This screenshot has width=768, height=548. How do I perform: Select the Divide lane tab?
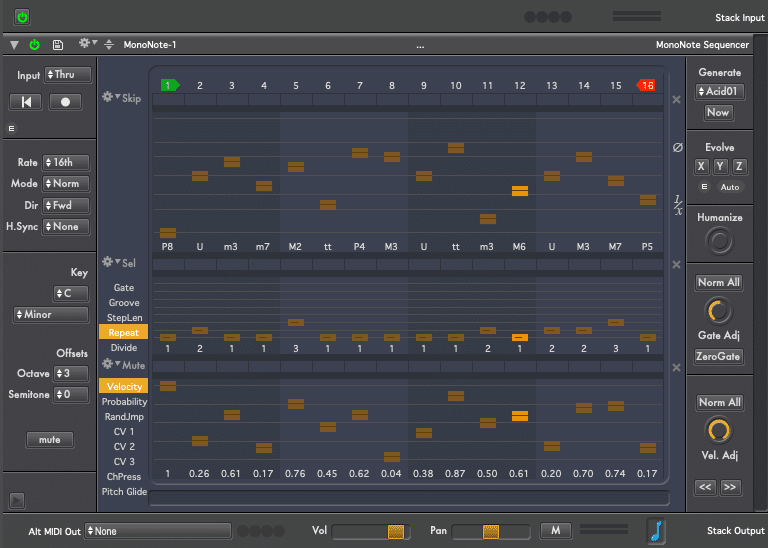click(x=123, y=348)
